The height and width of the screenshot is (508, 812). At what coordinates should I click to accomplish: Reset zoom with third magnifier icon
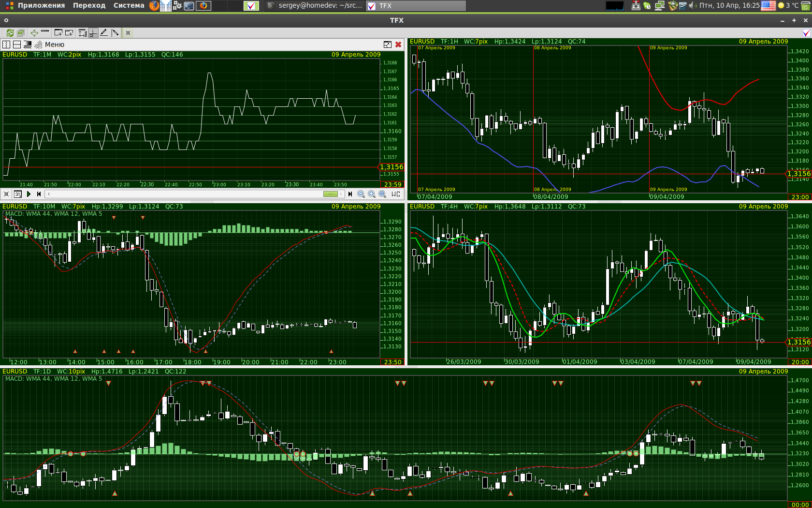(x=382, y=194)
